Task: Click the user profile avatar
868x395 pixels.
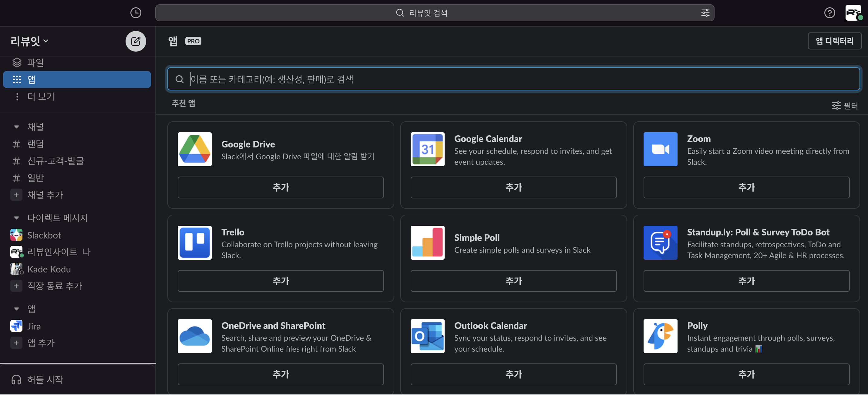Action: (853, 13)
